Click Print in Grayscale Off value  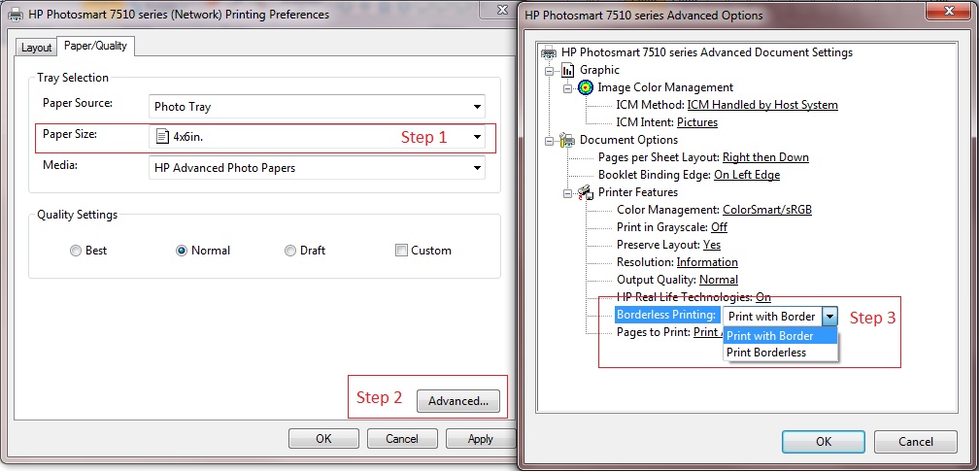click(720, 227)
